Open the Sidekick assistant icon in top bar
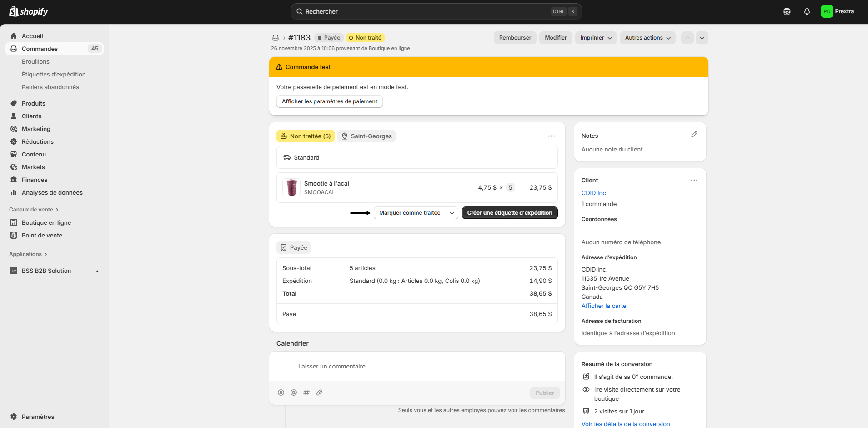The image size is (868, 428). (787, 11)
